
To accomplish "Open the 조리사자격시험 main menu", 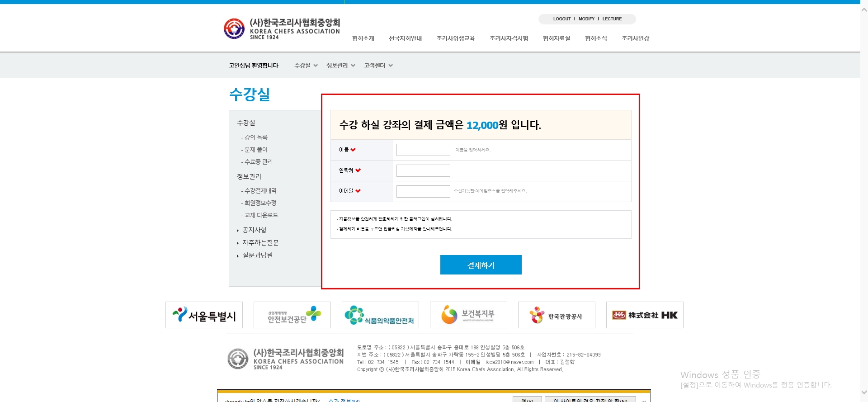I will tap(509, 38).
